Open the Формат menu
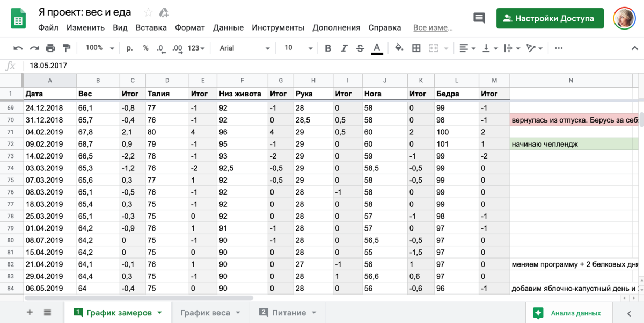This screenshot has width=644, height=323. 190,27
